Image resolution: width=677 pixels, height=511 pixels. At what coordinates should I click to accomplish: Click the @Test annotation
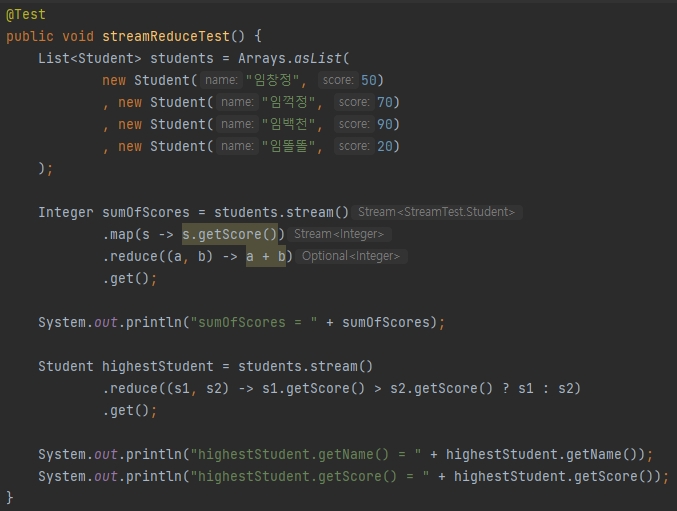pos(26,15)
